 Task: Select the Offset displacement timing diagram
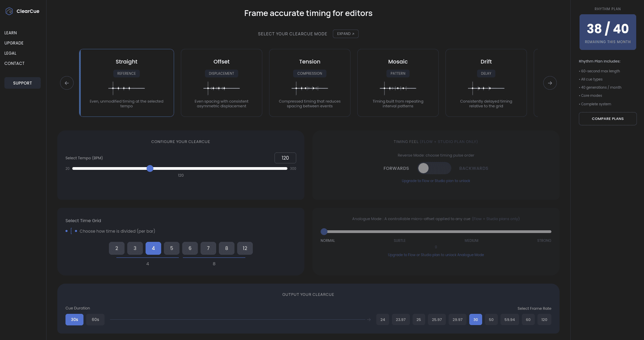coord(221,88)
